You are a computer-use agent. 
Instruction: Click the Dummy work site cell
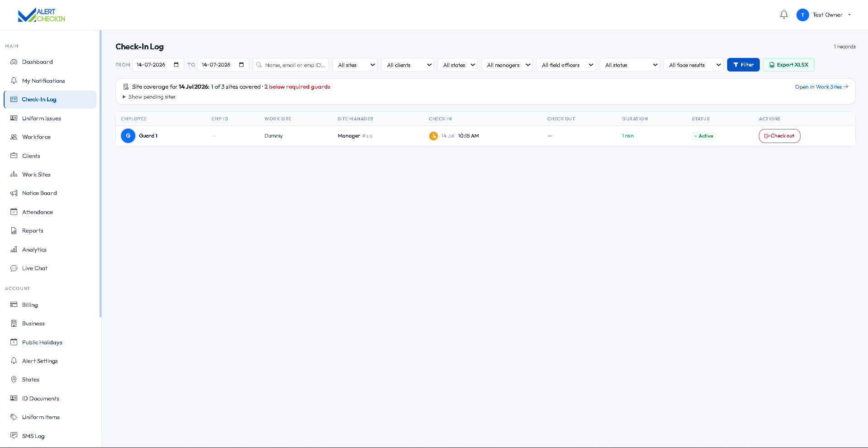(x=273, y=136)
